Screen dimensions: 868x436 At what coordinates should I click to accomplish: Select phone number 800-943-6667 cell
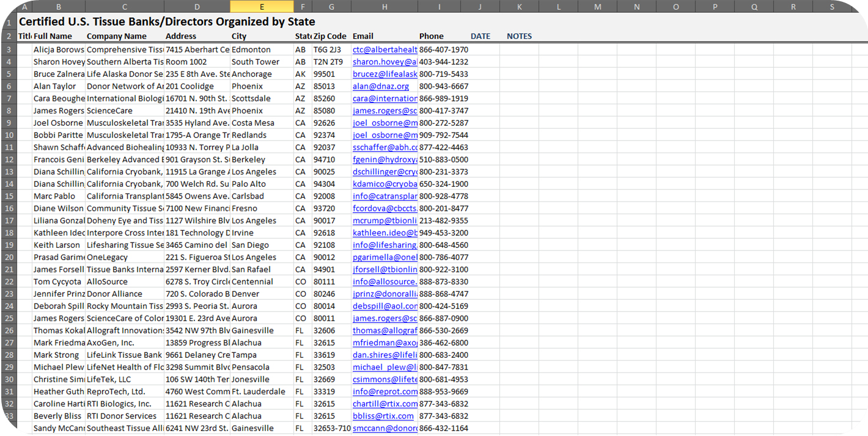[444, 86]
